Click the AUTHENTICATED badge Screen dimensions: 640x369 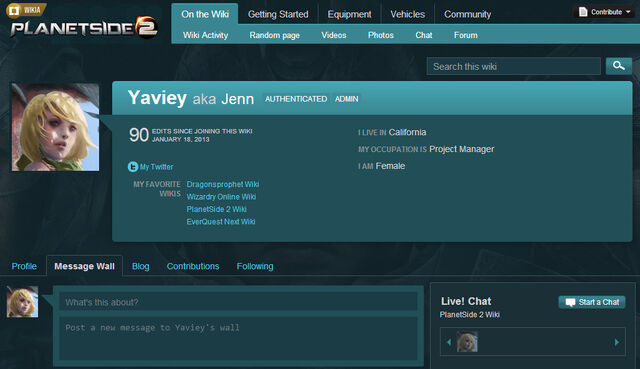point(296,99)
